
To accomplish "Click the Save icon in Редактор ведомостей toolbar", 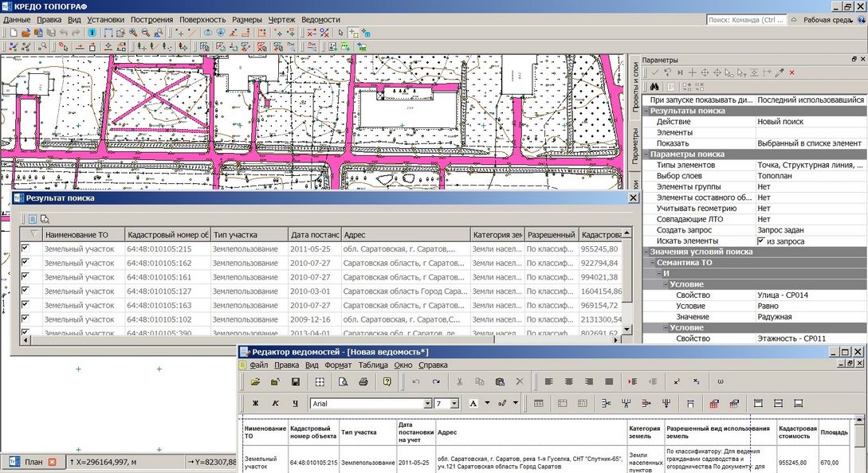I will (295, 382).
